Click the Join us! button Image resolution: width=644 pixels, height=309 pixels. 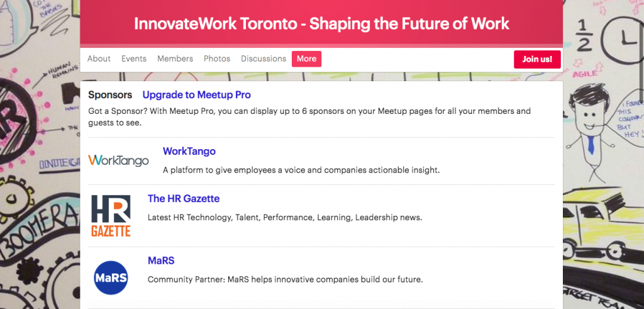pos(537,59)
